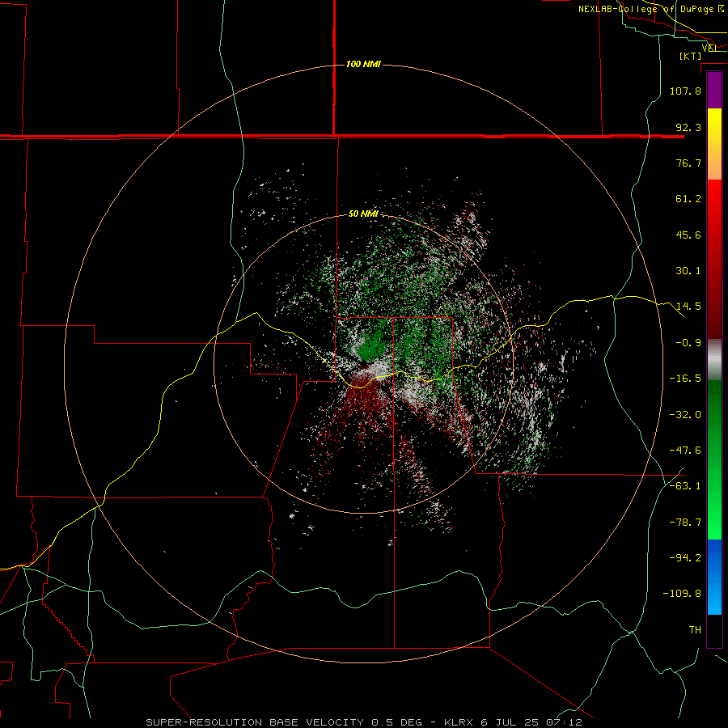
Task: Click the 92.3 scale value
Action: tap(688, 127)
